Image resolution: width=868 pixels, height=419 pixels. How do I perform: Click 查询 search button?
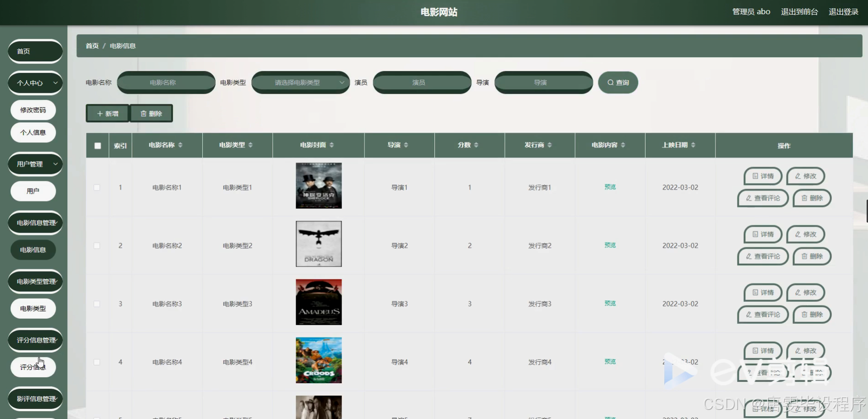618,82
